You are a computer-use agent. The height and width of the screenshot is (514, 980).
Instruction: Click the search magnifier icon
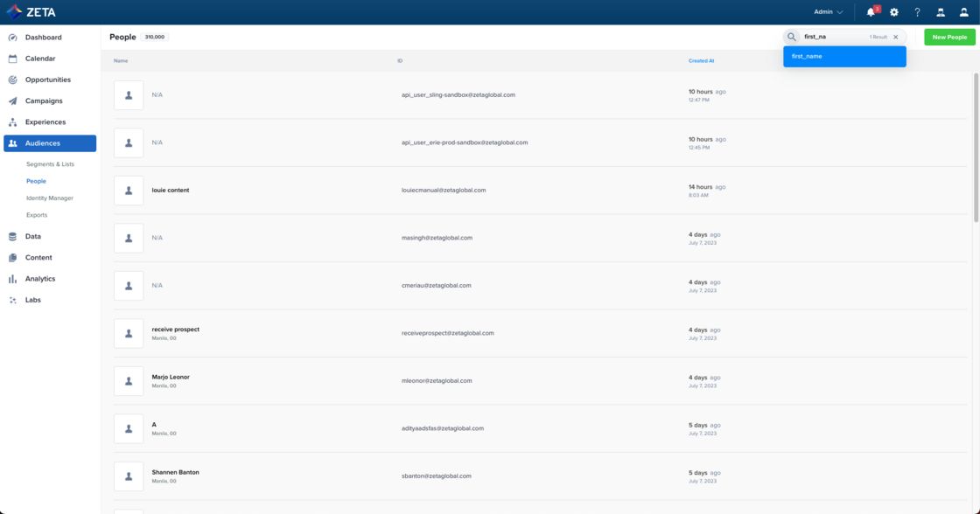(x=792, y=37)
